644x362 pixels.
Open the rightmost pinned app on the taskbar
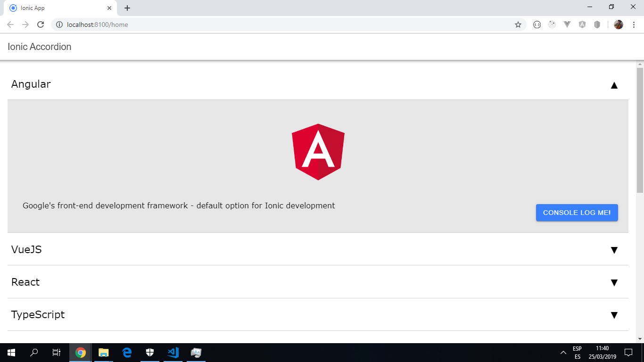pos(196,353)
